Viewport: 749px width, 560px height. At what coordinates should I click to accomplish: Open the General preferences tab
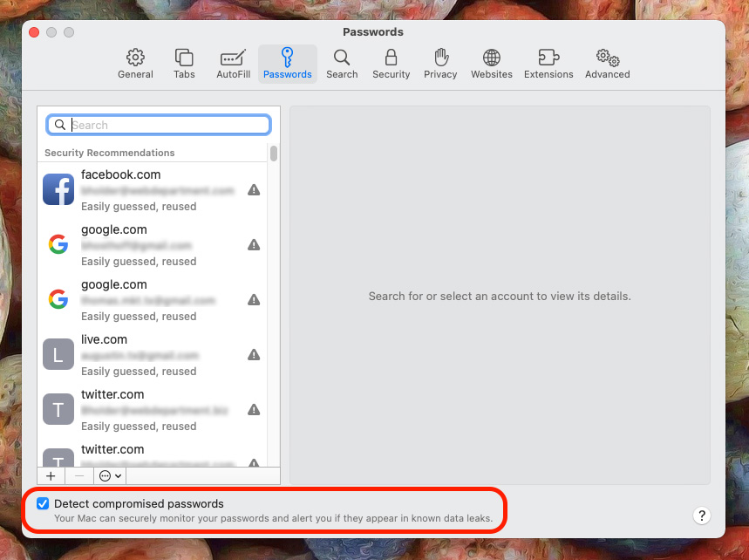[x=135, y=64]
